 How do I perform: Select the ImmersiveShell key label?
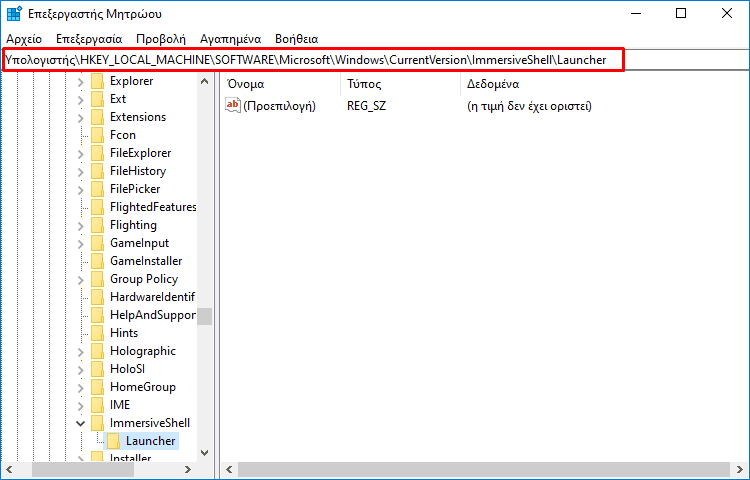pos(150,423)
